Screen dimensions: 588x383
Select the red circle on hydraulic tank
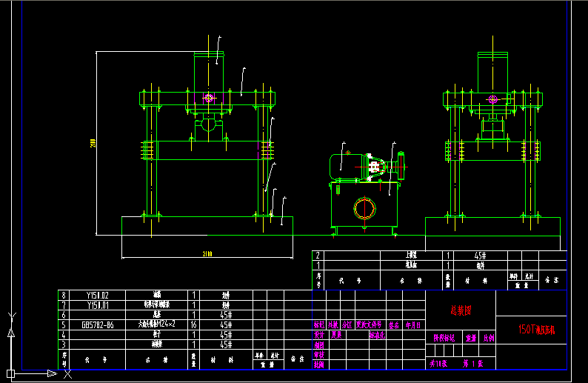(364, 209)
